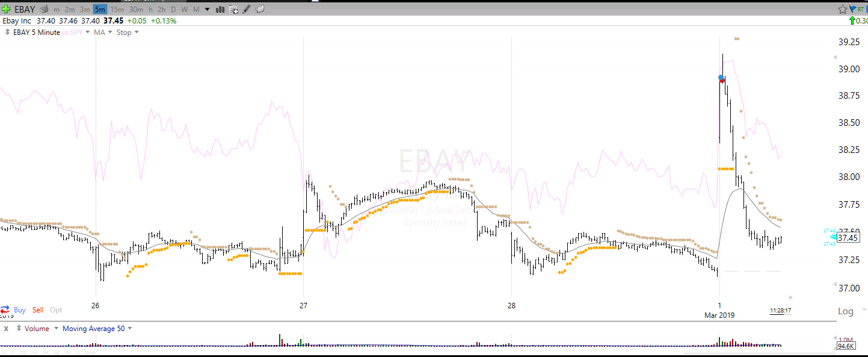Viewport: 868px width, 357px height.
Task: Select the highlighted 5m timeframe
Action: tap(100, 10)
